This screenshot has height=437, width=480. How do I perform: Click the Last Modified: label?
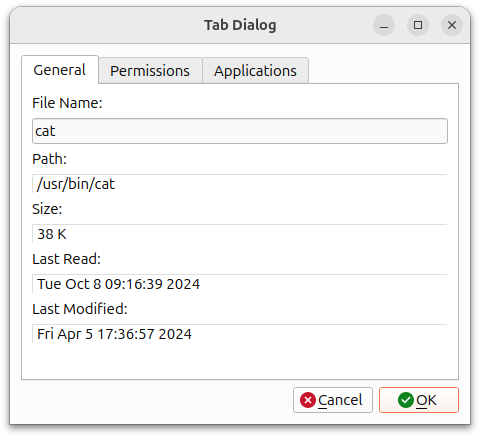[x=80, y=309]
